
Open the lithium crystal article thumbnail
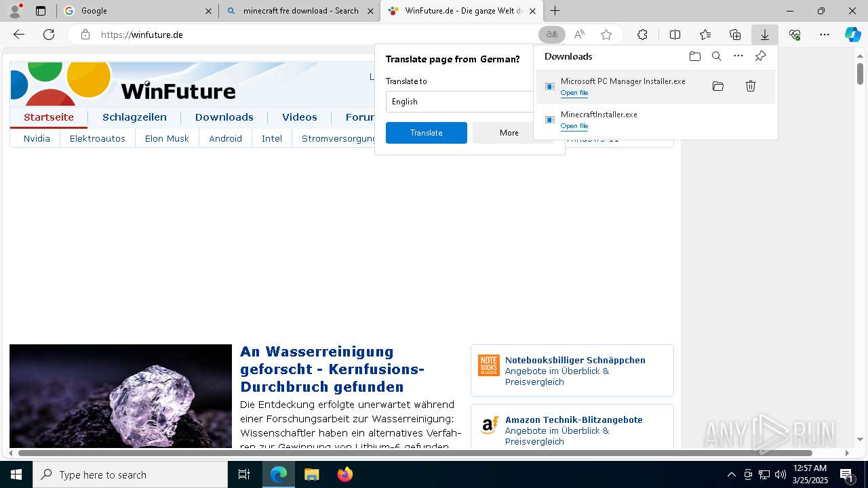pos(121,396)
